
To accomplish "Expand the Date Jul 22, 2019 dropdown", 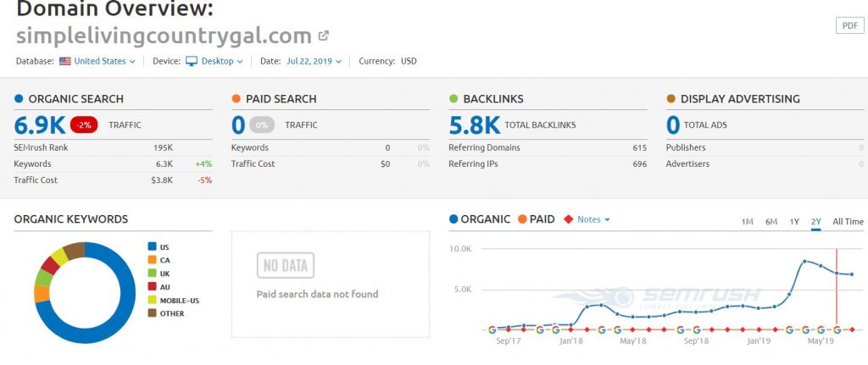I will [x=313, y=61].
